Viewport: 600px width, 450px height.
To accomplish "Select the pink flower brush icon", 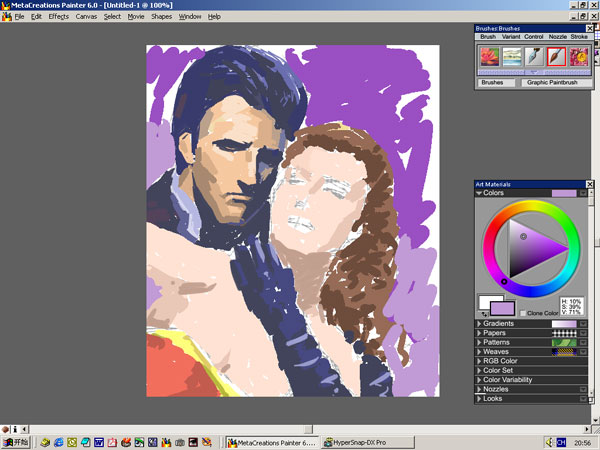I will point(489,57).
